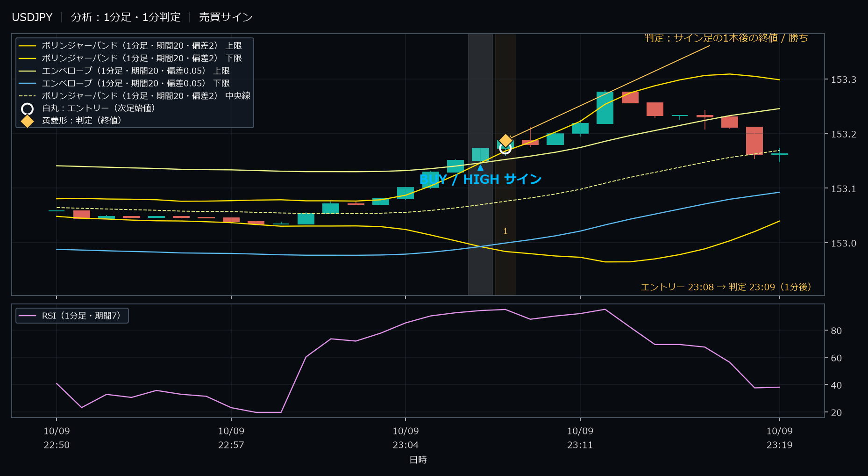Screen dimensions: 868x476
Task: Click the blue line swatch for エンベロープ 下限
Action: pos(28,83)
